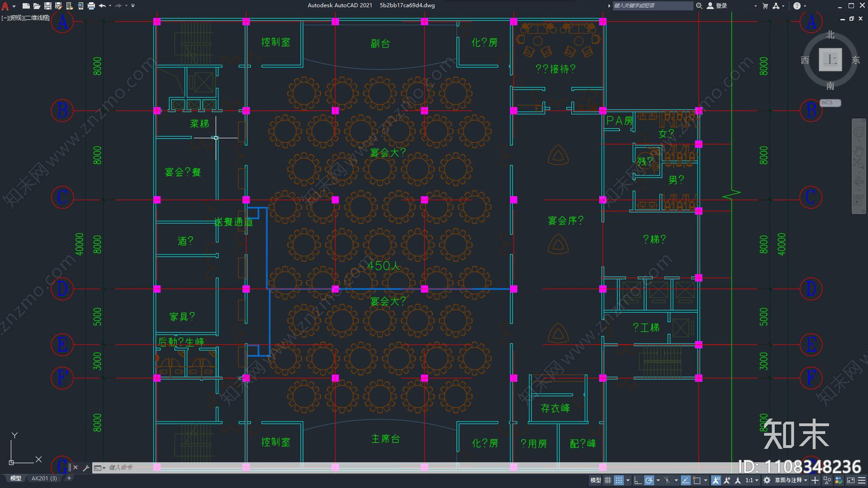
Task: Toggle clean screen mode
Action: pos(851,480)
